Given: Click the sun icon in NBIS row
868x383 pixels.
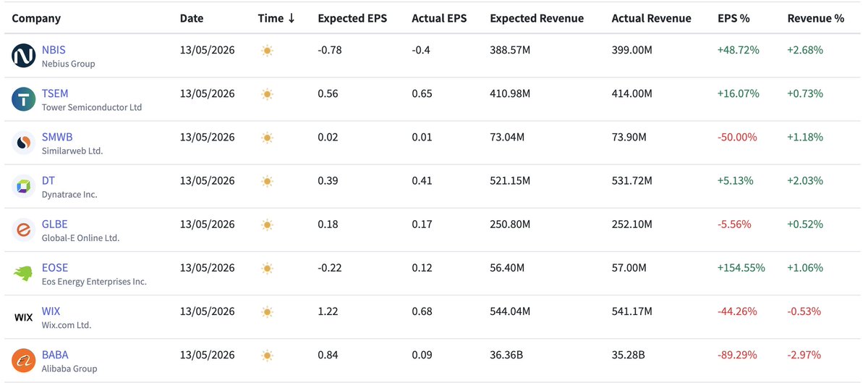Looking at the screenshot, I should coord(267,51).
